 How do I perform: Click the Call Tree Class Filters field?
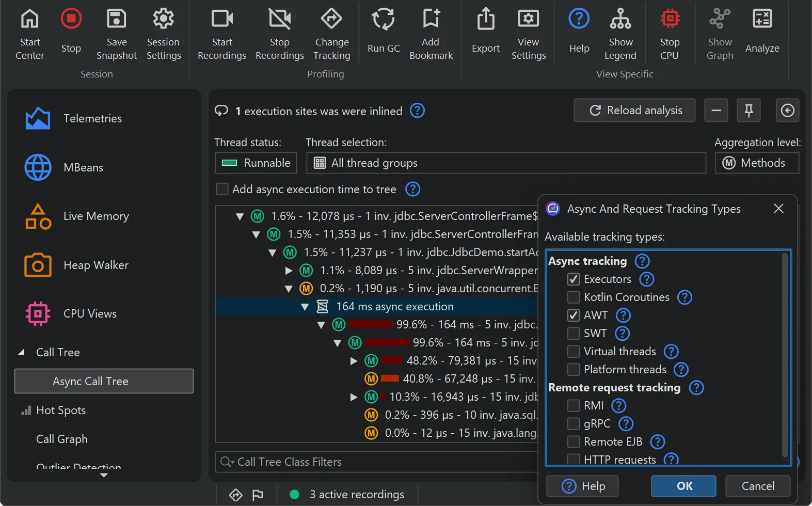coord(377,462)
